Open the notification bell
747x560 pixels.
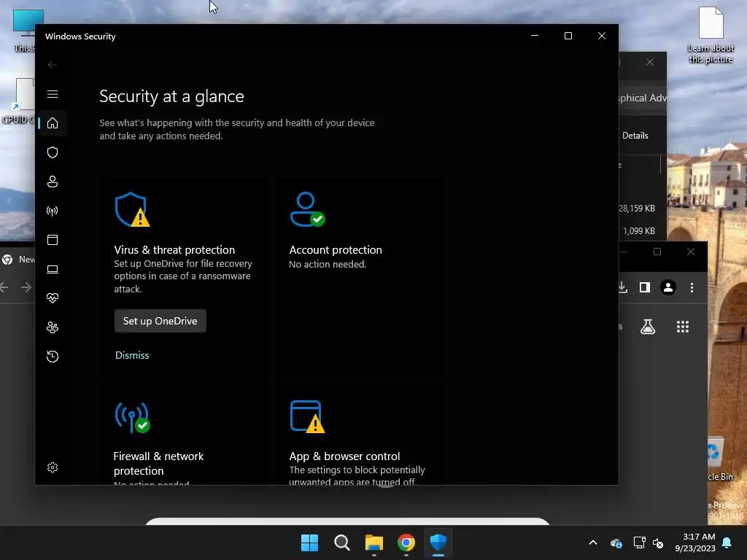point(727,542)
